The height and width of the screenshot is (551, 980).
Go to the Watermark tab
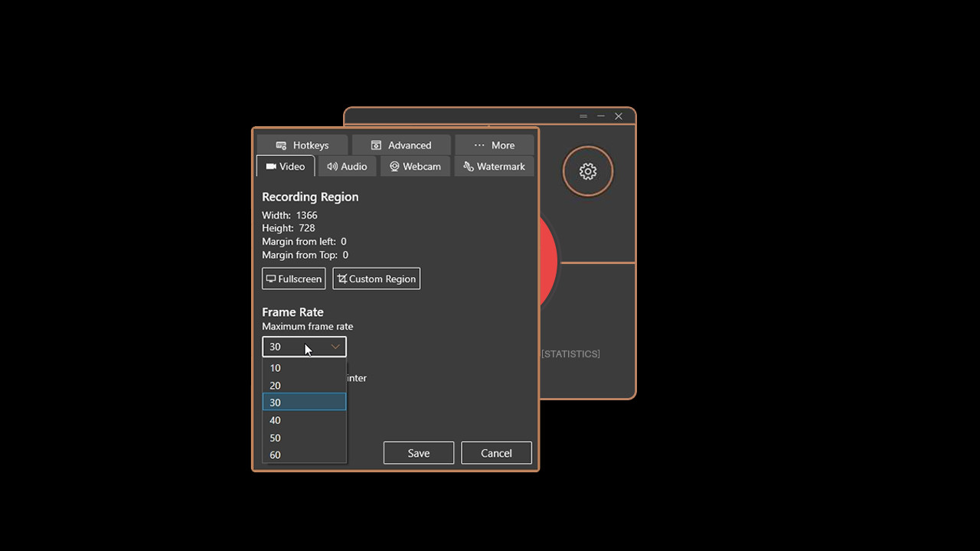pyautogui.click(x=494, y=166)
